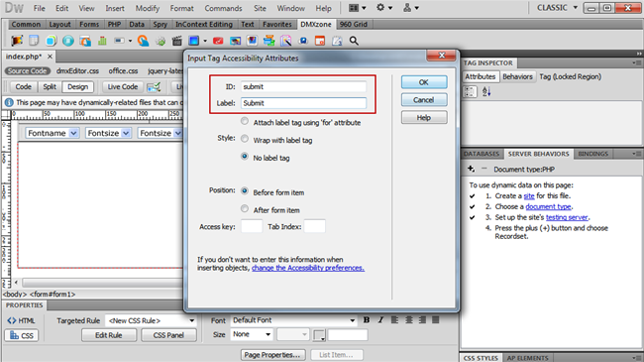The width and height of the screenshot is (644, 362).
Task: Open the Fontname dropdown
Action: (x=52, y=133)
